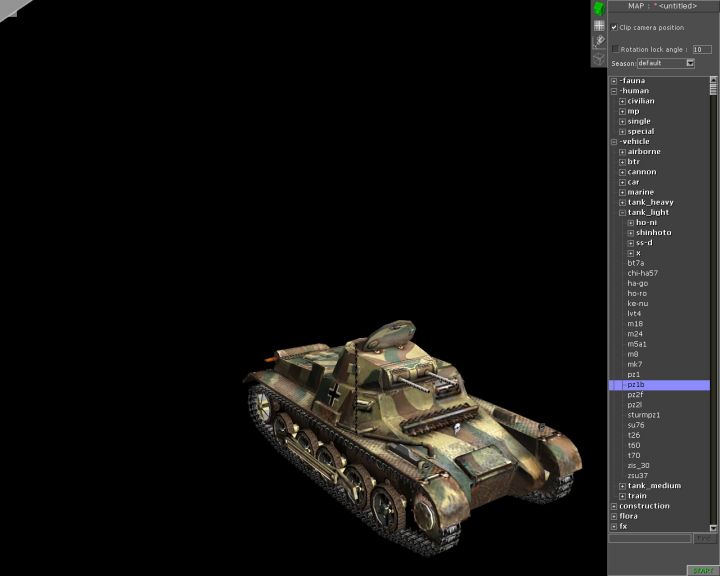Viewport: 720px width, 576px height.
Task: Expand the tank_heavy folder
Action: [x=622, y=202]
